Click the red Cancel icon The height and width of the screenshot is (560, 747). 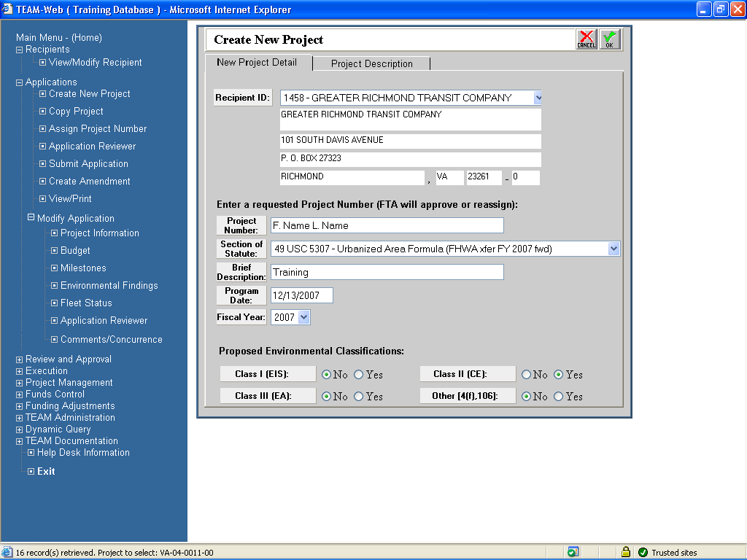[x=586, y=39]
